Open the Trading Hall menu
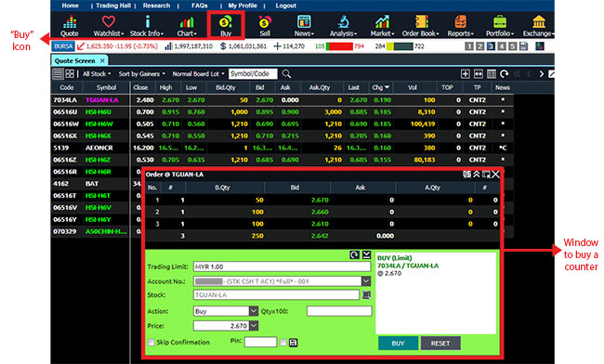604x364 pixels. (113, 6)
